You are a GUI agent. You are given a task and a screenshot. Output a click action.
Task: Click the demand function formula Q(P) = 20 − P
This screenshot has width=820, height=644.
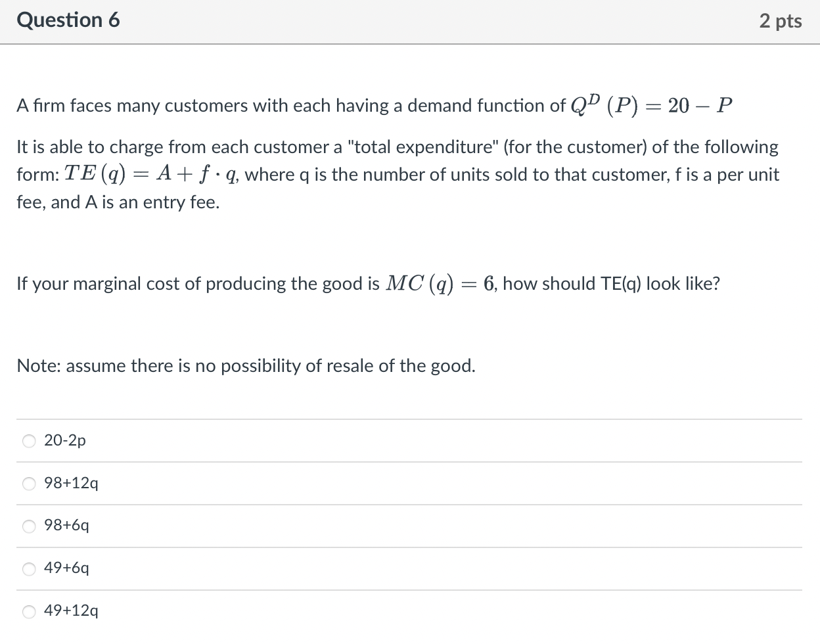[650, 105]
